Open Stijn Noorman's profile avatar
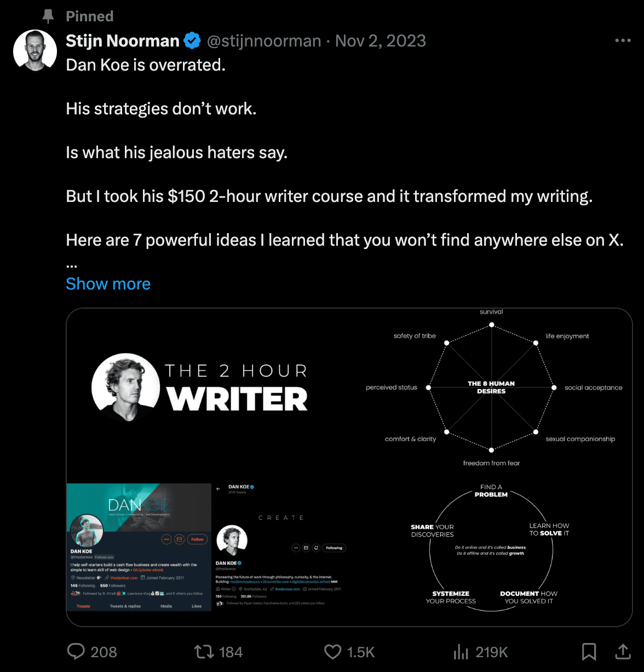This screenshot has height=672, width=644. pyautogui.click(x=34, y=51)
